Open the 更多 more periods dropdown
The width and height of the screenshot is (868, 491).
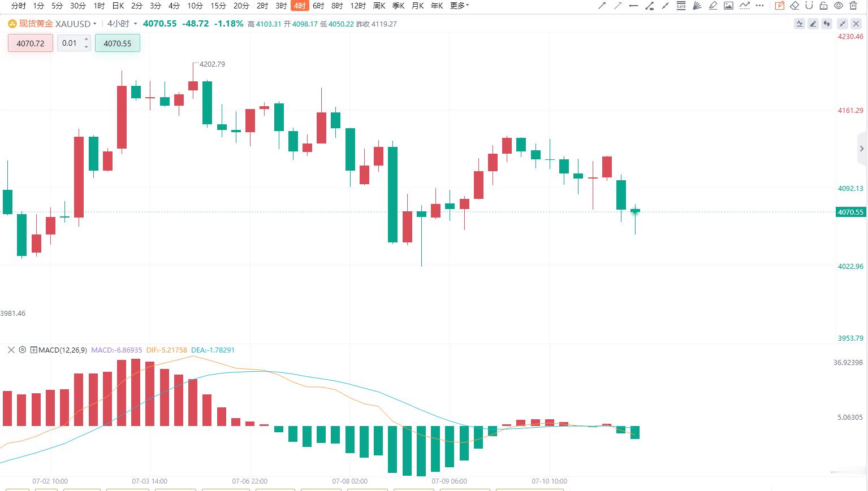[459, 6]
